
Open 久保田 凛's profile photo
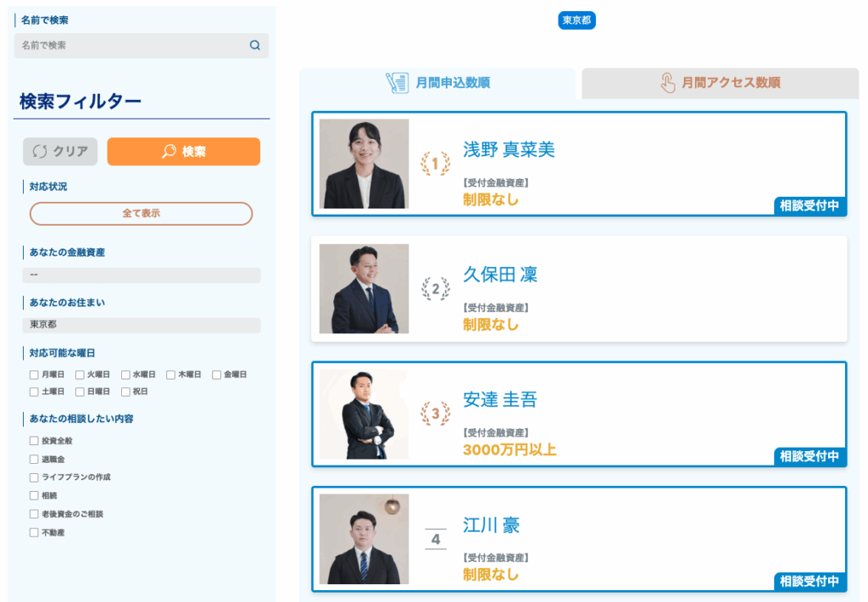(364, 289)
